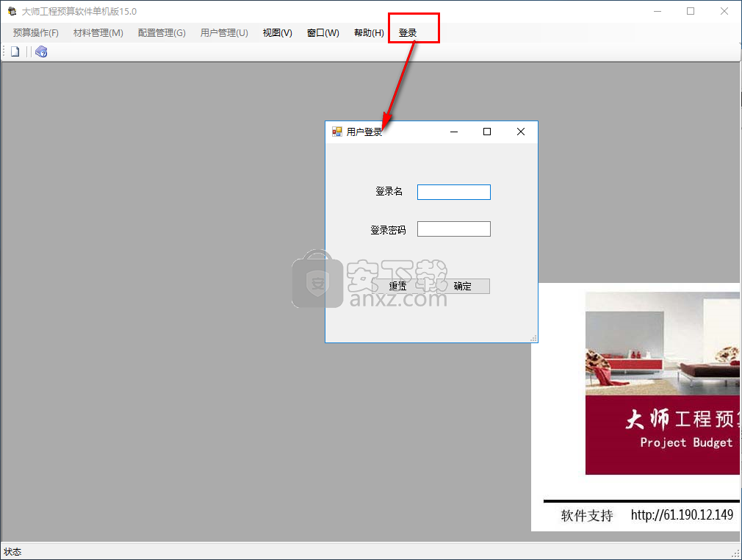The image size is (742, 560).
Task: Open the 材料管理(M) menu
Action: coord(98,32)
